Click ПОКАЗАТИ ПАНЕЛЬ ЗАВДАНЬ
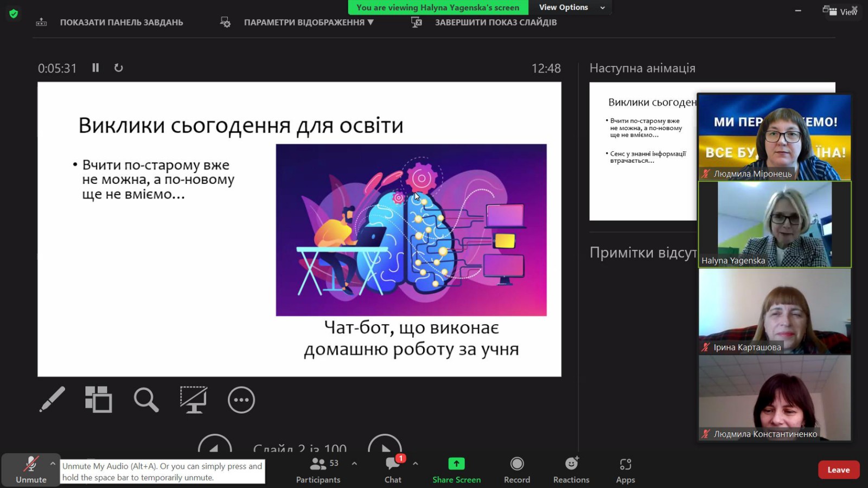868x488 pixels. [x=121, y=22]
